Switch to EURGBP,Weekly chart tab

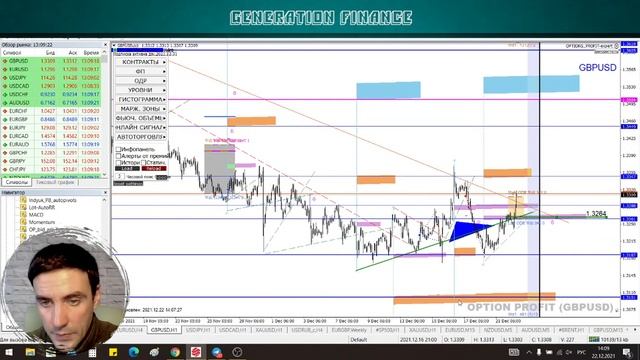tap(348, 330)
